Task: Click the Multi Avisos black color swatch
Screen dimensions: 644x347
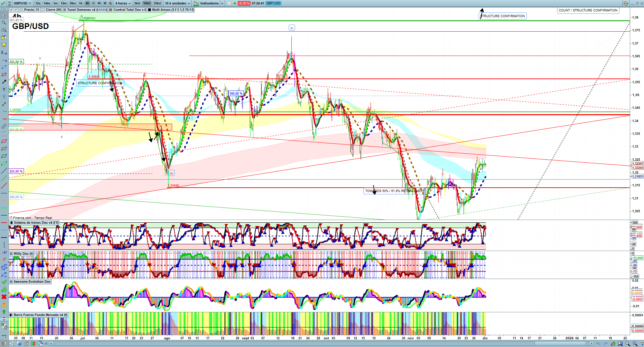Action: pyautogui.click(x=150, y=10)
